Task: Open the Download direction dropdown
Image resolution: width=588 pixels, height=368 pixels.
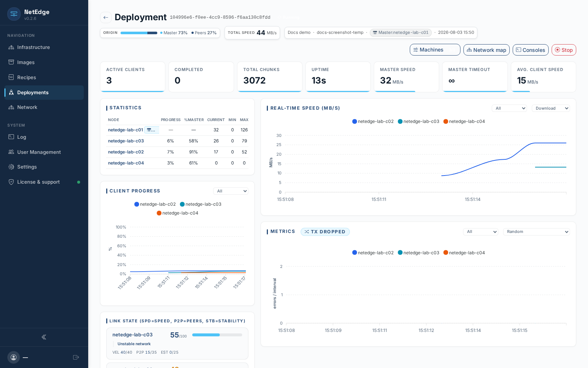Action: click(x=551, y=108)
